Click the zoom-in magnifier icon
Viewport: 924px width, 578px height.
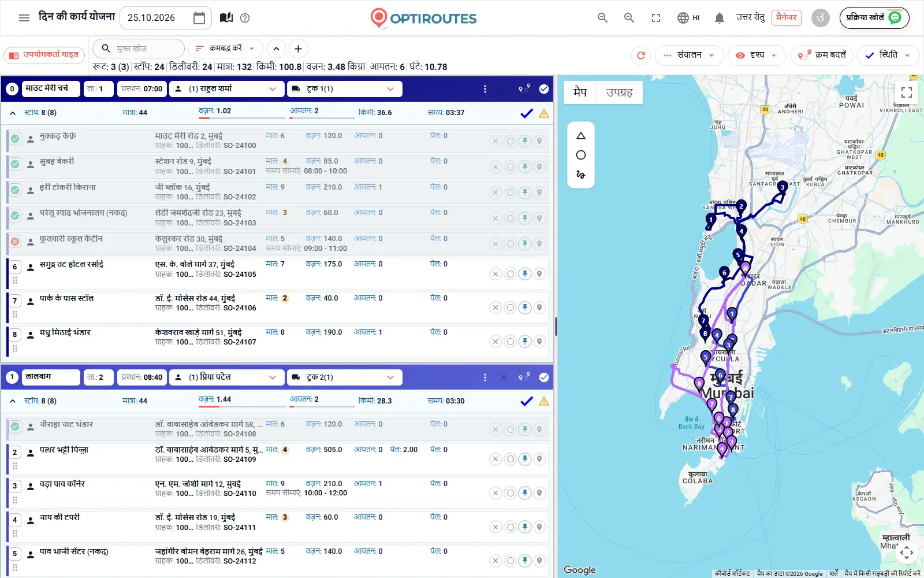click(629, 18)
